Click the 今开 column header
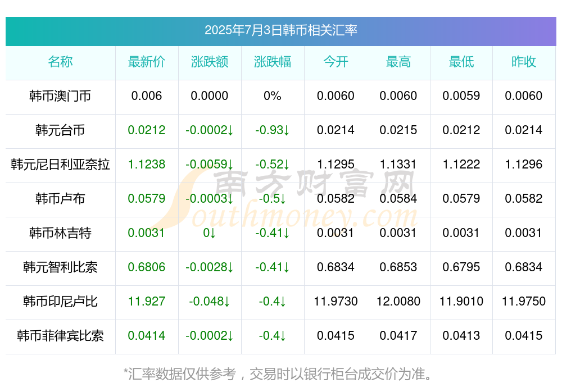This screenshot has height=392, width=562. click(x=336, y=62)
